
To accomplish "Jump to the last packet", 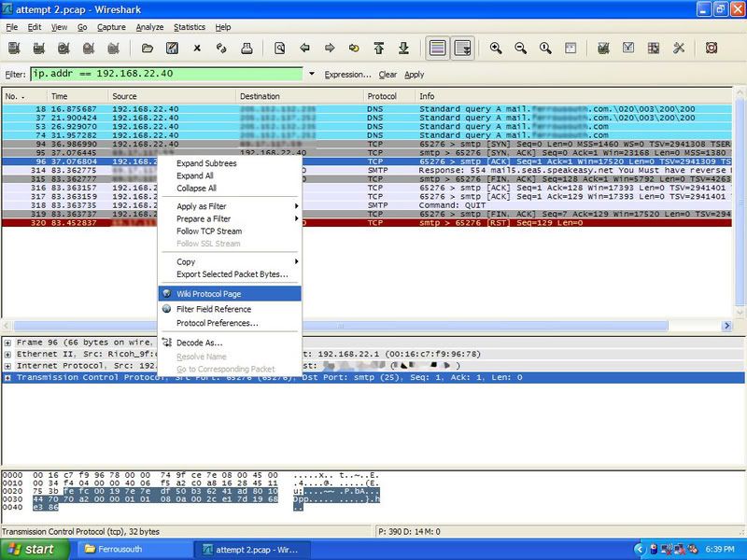I will click(x=403, y=48).
